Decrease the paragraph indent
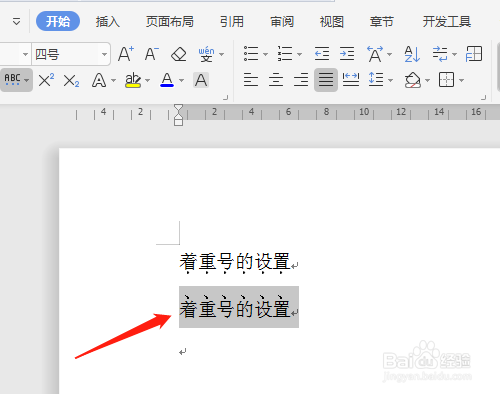This screenshot has height=394, width=500. (x=322, y=54)
